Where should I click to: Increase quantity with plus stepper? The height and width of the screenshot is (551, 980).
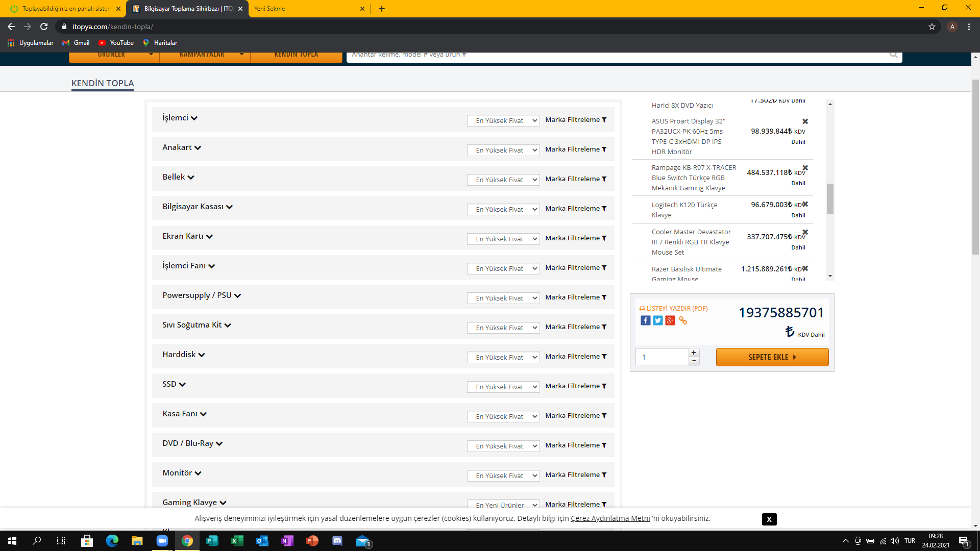(x=694, y=353)
